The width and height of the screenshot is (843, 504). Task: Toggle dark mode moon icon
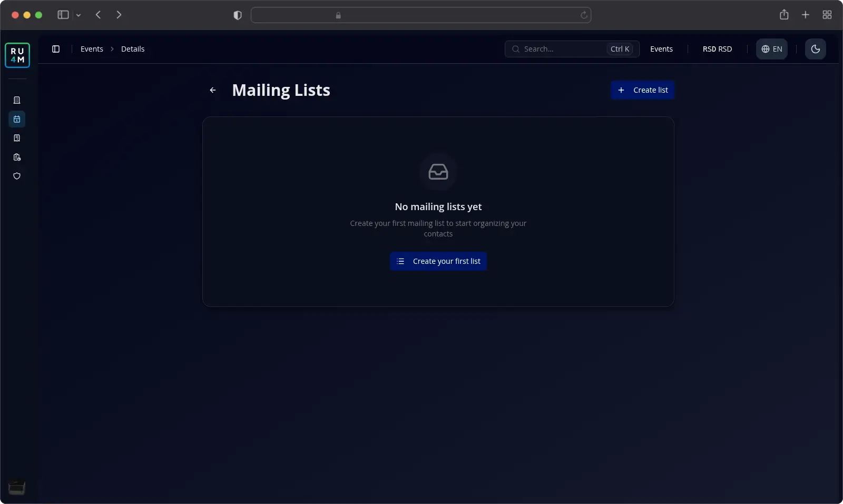pyautogui.click(x=815, y=49)
